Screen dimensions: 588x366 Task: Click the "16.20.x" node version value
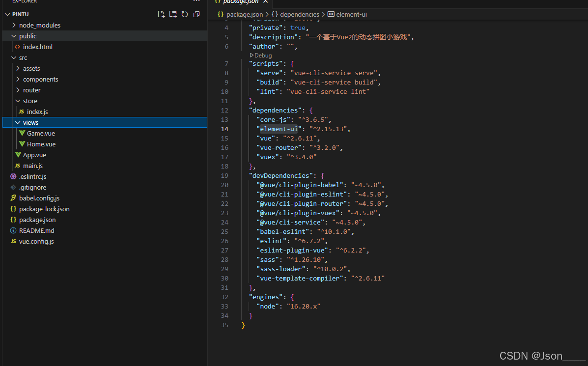pyautogui.click(x=304, y=307)
